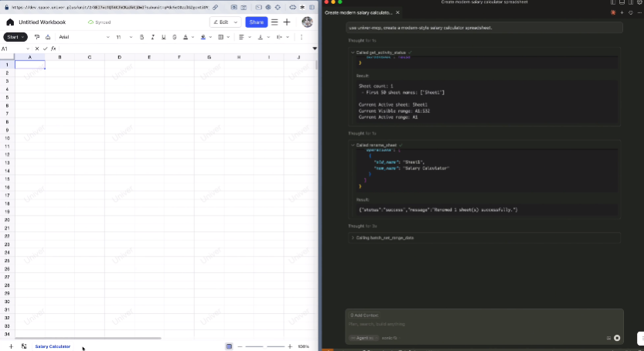Click the plus icon beside hamburger menu

(287, 22)
